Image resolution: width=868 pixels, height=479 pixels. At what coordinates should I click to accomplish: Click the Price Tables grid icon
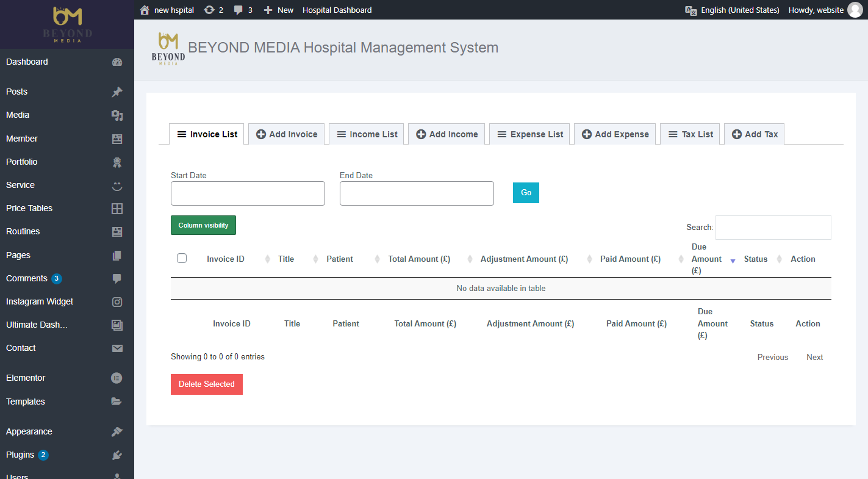coord(117,209)
